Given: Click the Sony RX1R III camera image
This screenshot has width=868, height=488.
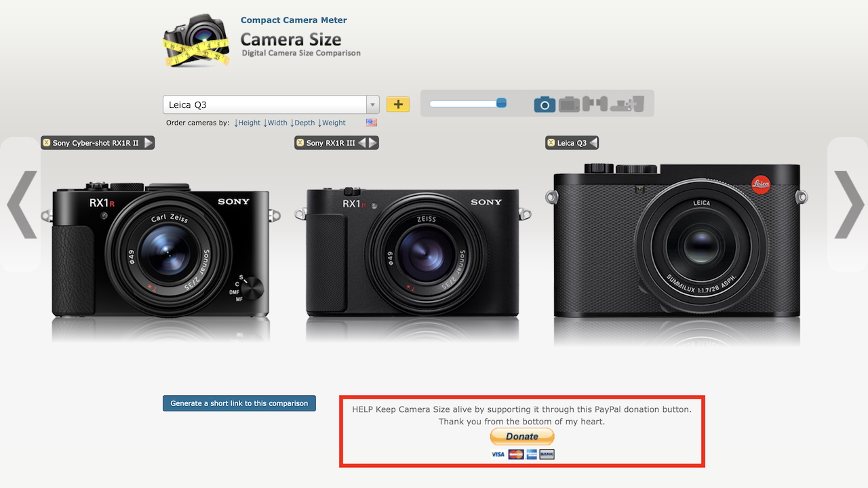Looking at the screenshot, I should [x=412, y=252].
